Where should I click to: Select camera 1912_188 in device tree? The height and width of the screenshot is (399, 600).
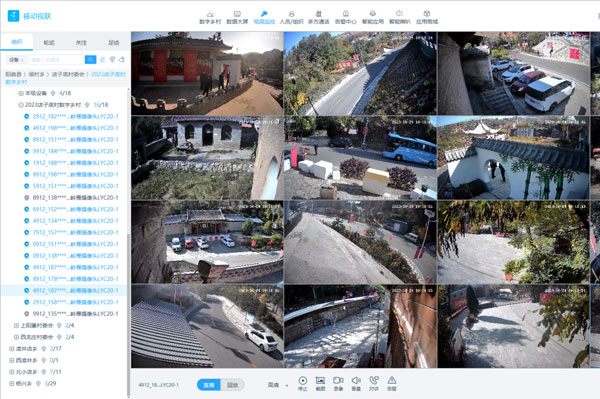[75, 163]
